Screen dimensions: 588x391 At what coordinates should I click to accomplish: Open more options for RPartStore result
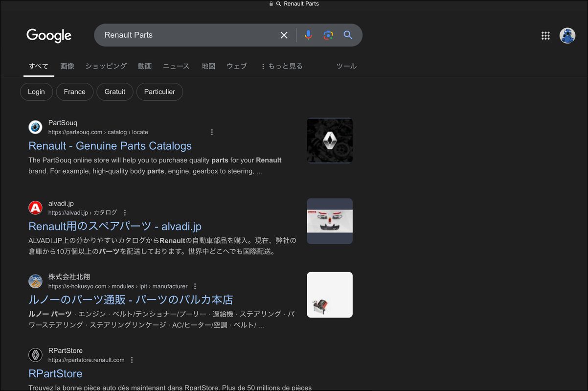[x=132, y=360]
